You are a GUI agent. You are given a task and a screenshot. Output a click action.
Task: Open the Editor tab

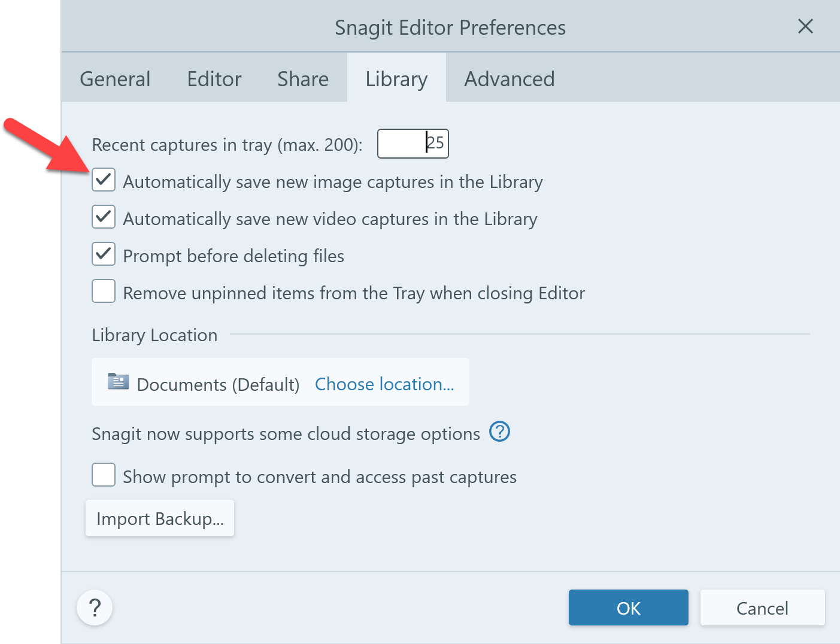(x=214, y=79)
